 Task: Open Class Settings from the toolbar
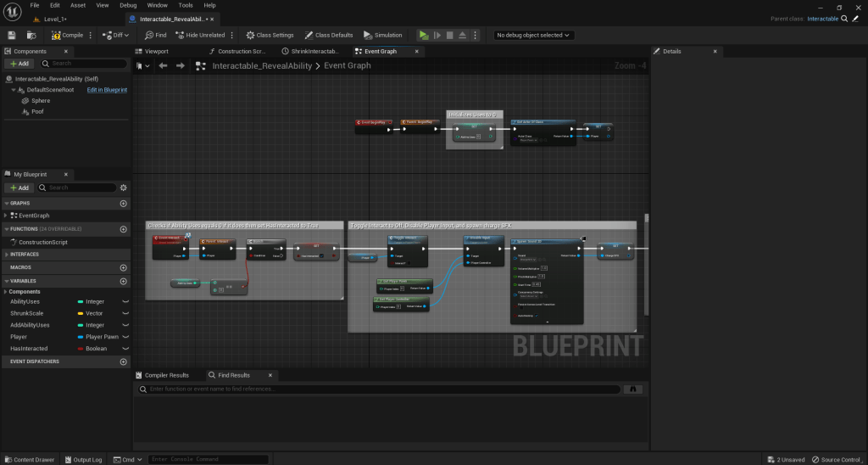[x=270, y=35]
